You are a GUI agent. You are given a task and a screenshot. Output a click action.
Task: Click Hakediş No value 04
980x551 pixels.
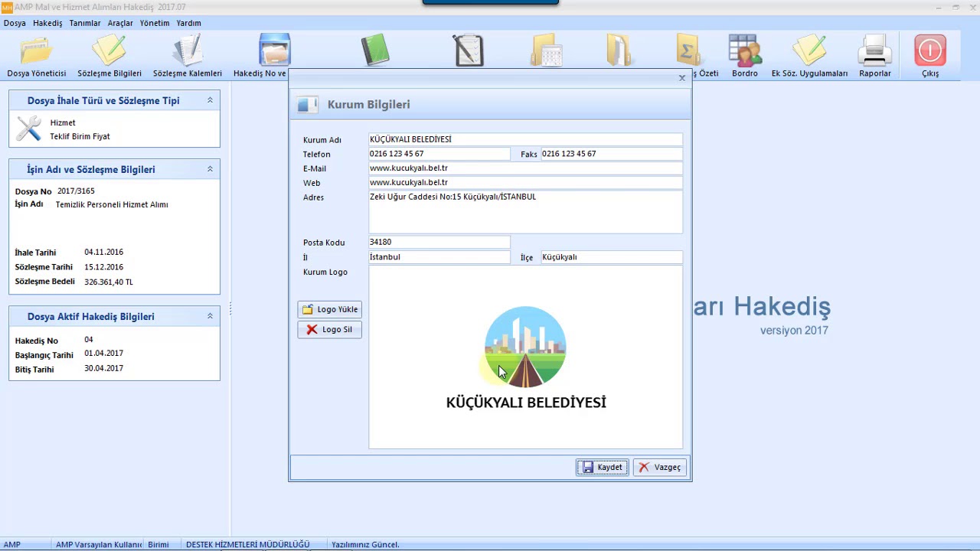[89, 339]
